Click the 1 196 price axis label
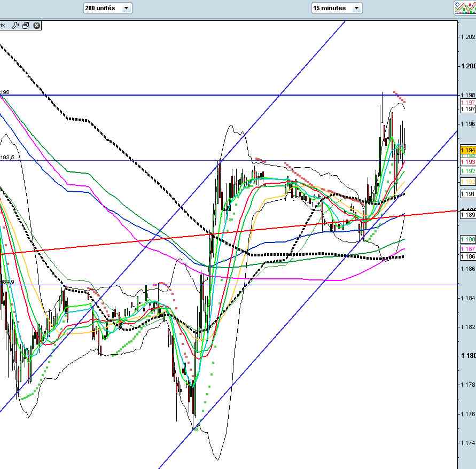This screenshot has width=476, height=469. (468, 124)
